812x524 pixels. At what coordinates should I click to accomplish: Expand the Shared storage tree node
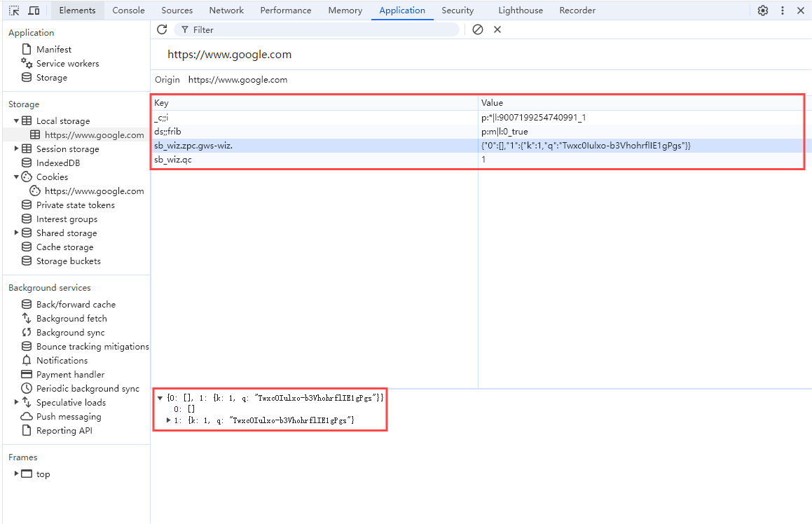16,233
